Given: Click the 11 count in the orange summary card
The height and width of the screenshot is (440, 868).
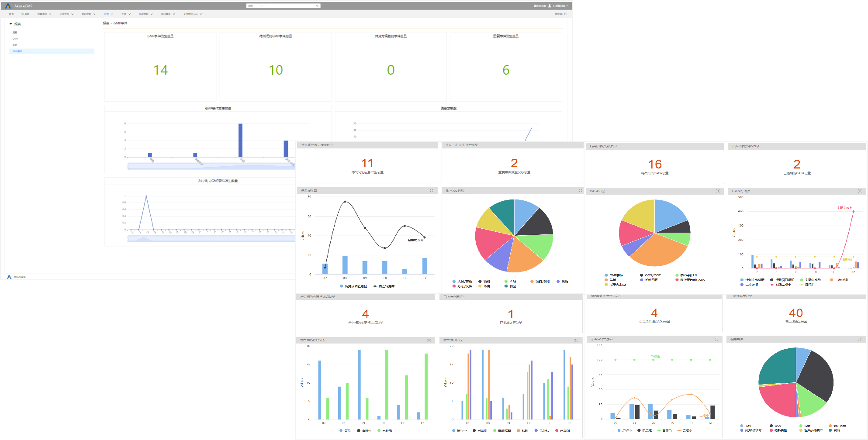Looking at the screenshot, I should (367, 163).
